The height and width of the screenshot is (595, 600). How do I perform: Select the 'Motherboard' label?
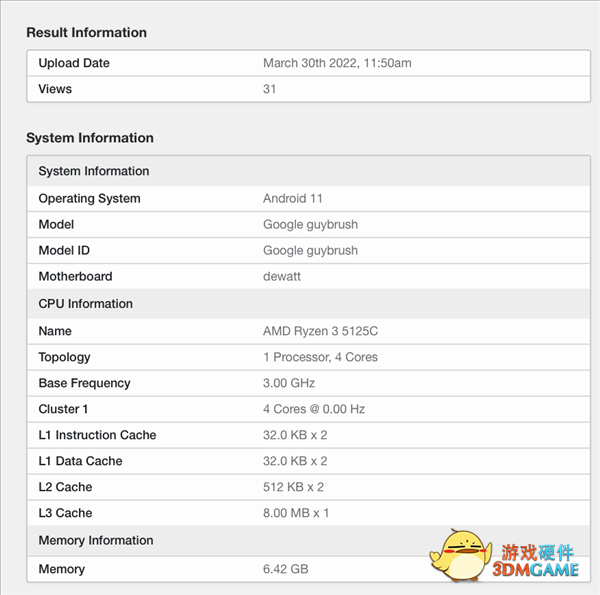tap(75, 276)
